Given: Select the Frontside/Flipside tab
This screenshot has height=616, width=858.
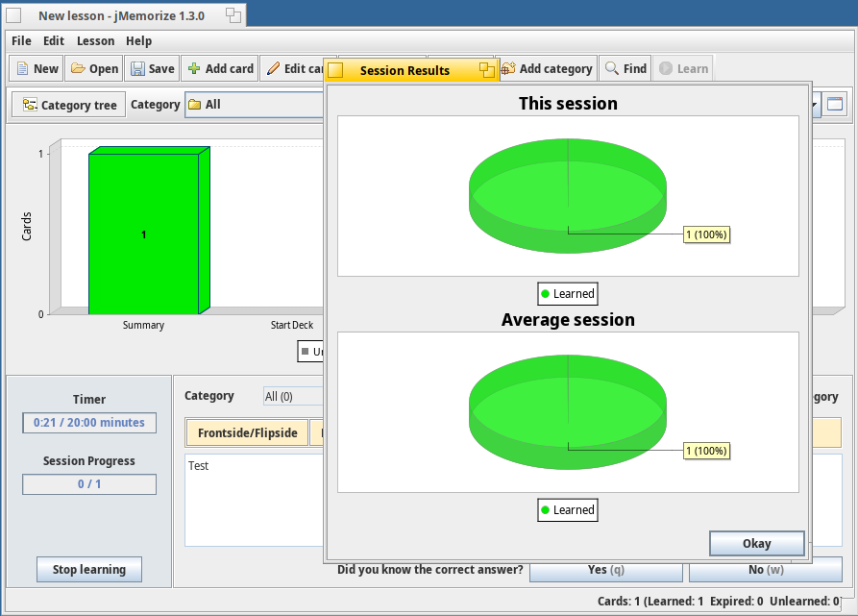Looking at the screenshot, I should click(247, 432).
